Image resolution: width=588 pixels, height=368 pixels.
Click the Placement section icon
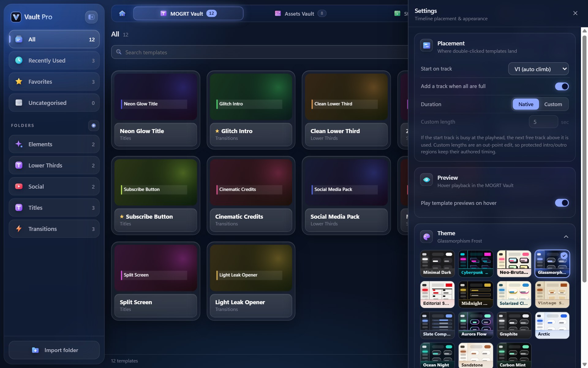tap(427, 46)
